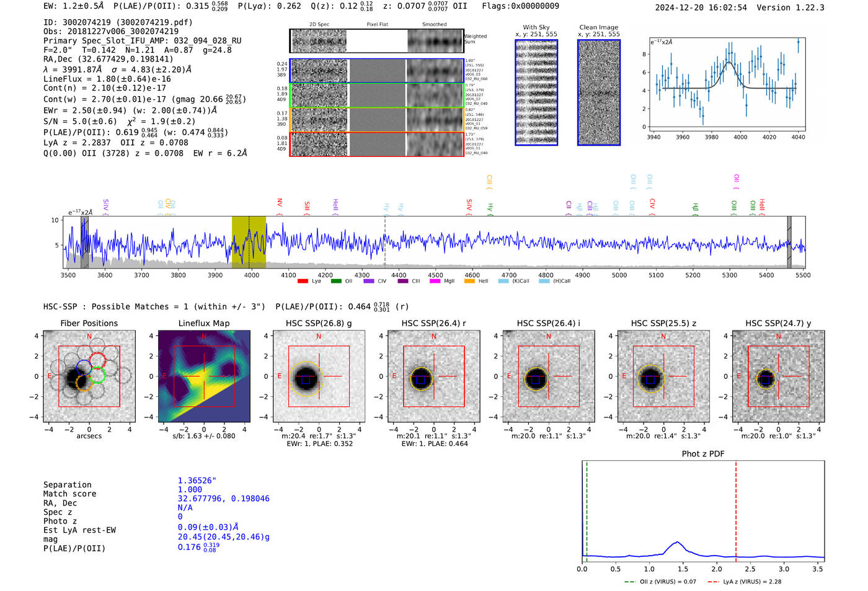Viewport: 868px width, 591px height.
Task: Click the blue-bordered fiber row 032_RU_060
Action: click(377, 71)
